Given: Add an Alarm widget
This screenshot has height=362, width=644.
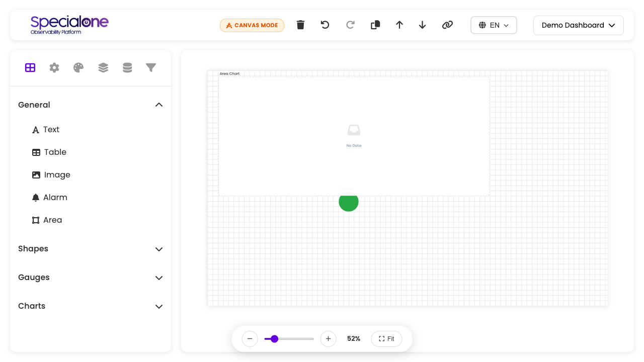Looking at the screenshot, I should (50, 198).
